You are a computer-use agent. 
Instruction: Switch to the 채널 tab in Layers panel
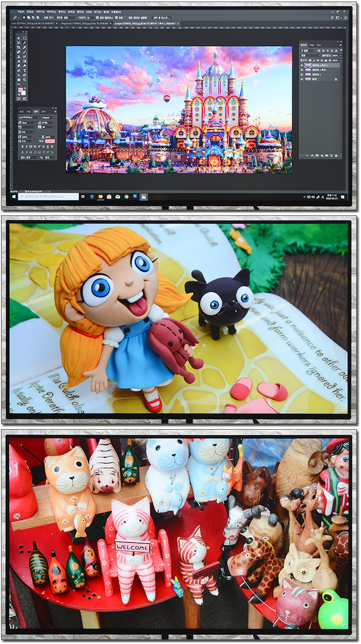point(311,45)
